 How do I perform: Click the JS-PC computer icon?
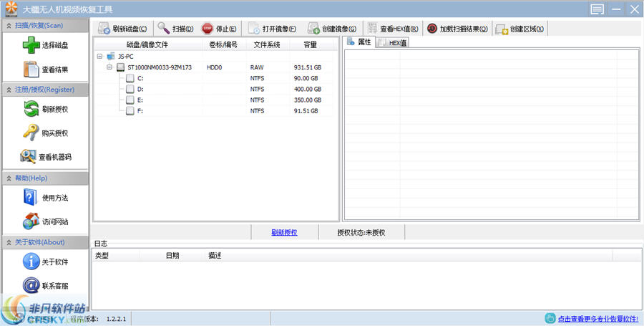click(111, 57)
